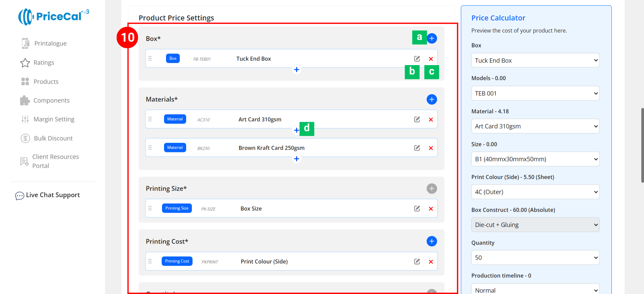Delete the Print Colour (Side) row
This screenshot has height=294, width=644.
431,262
